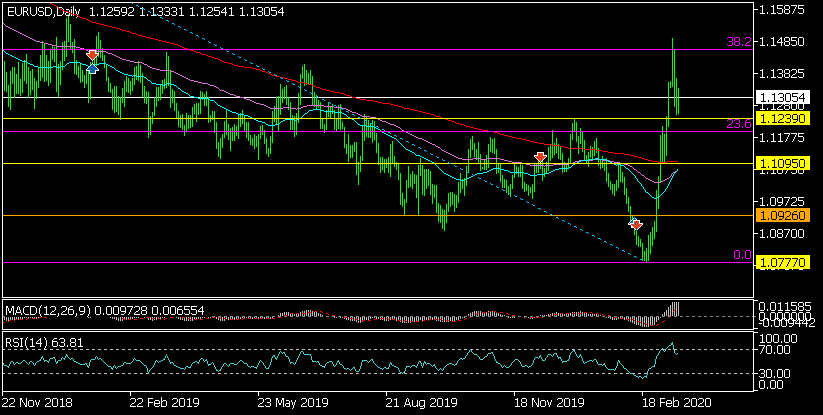Click the yellow price tag 1.10950
This screenshot has width=823, height=415.
tap(783, 164)
